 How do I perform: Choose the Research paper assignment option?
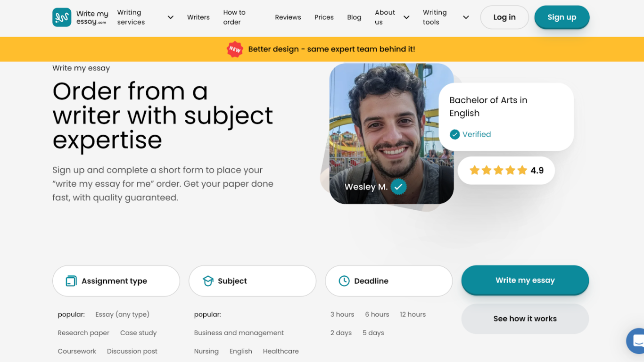(x=83, y=333)
